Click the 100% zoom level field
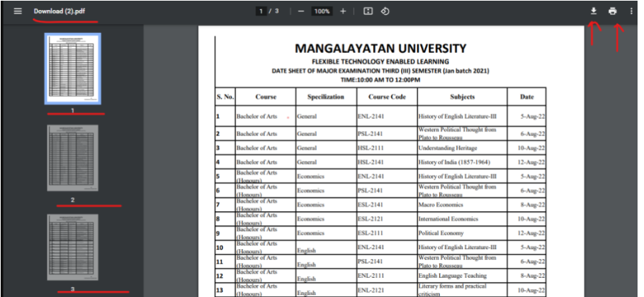The height and width of the screenshot is (297, 644). pyautogui.click(x=322, y=11)
